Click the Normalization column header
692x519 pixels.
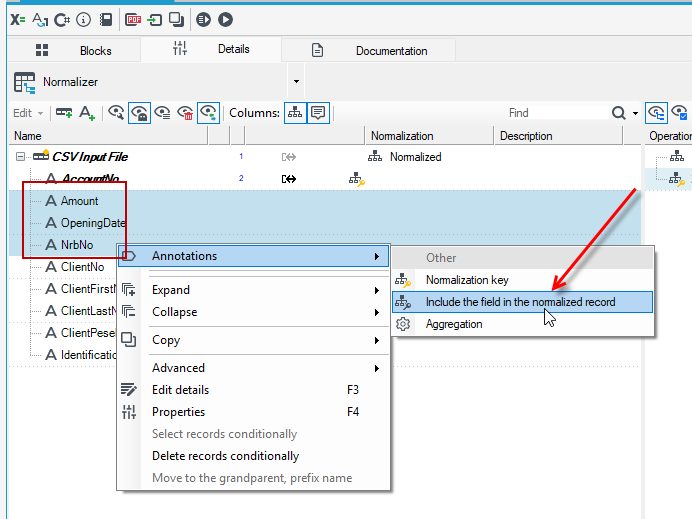tap(429, 136)
